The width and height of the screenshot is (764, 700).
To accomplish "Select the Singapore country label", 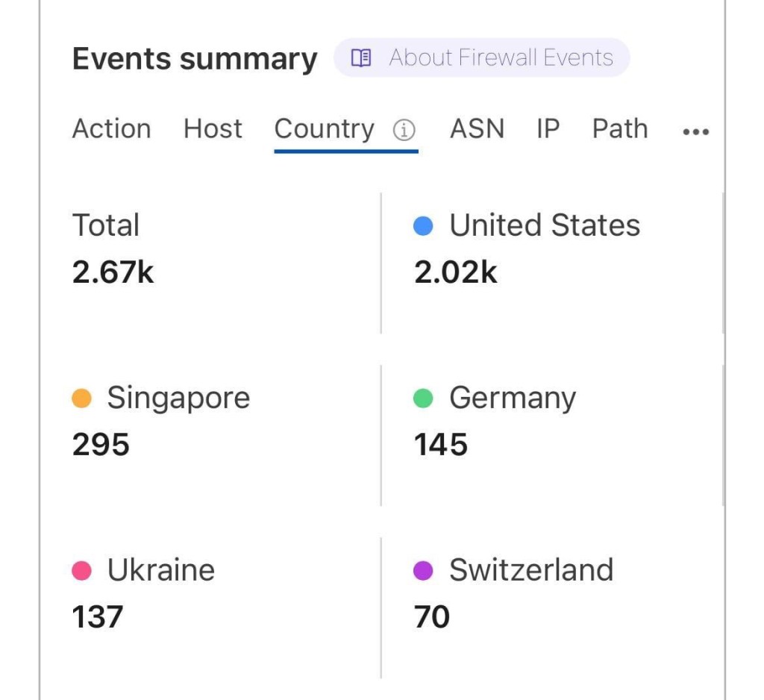I will pos(178,398).
